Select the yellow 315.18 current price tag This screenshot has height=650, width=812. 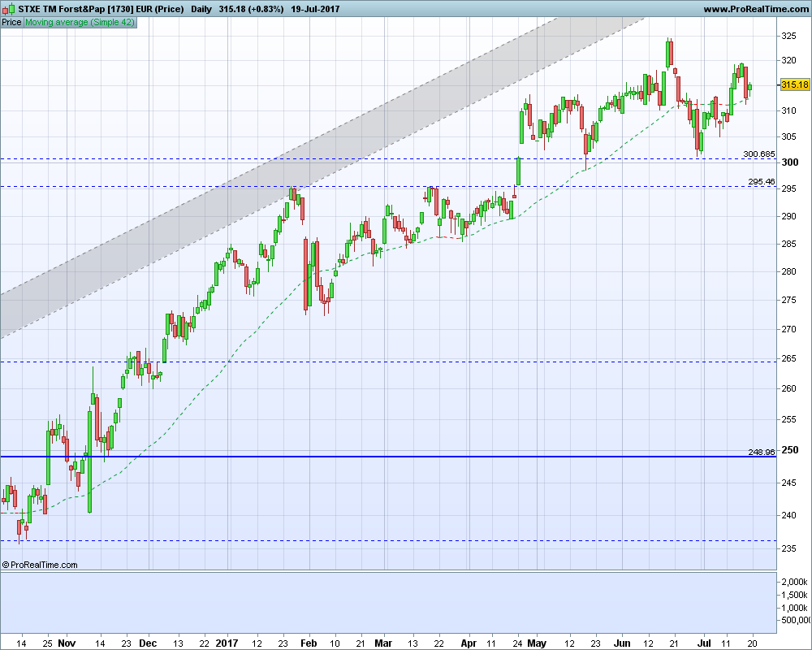click(x=794, y=84)
